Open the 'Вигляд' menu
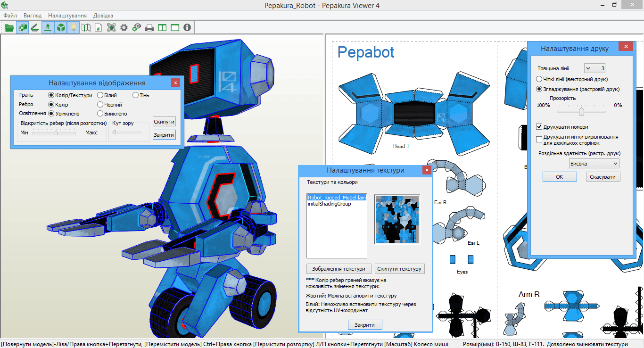This screenshot has height=348, width=644. tap(33, 16)
